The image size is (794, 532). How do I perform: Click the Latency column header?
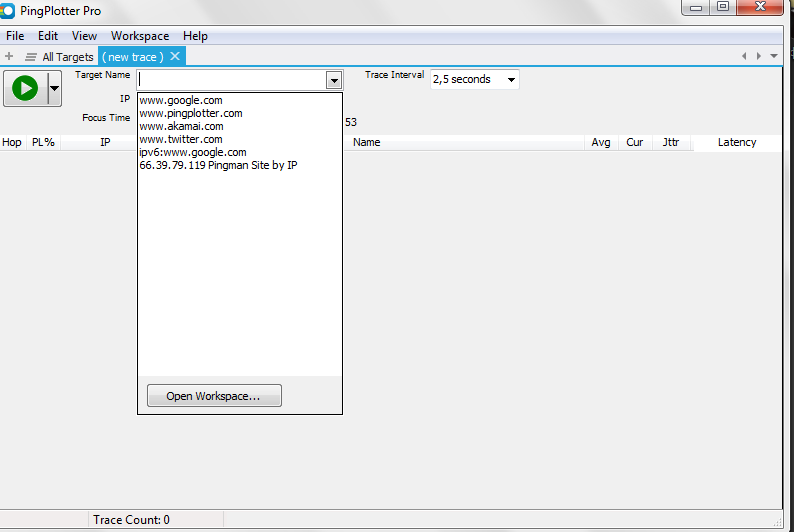point(737,142)
